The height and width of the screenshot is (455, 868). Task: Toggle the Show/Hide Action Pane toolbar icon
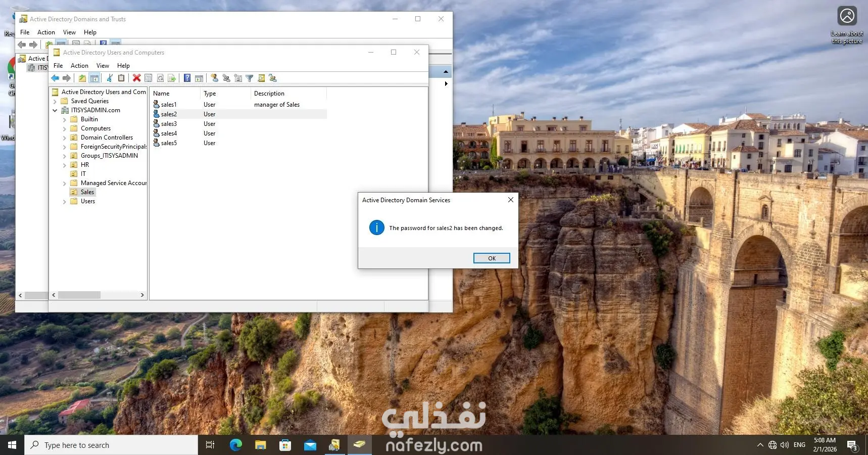click(199, 78)
